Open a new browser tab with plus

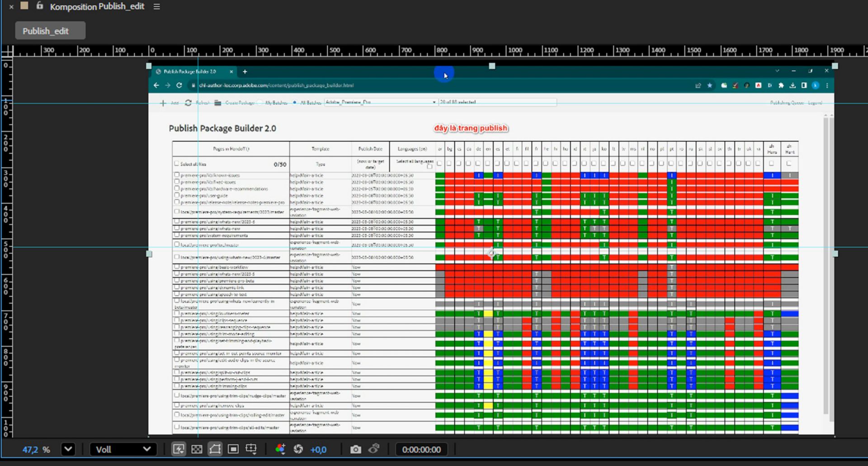pos(245,71)
